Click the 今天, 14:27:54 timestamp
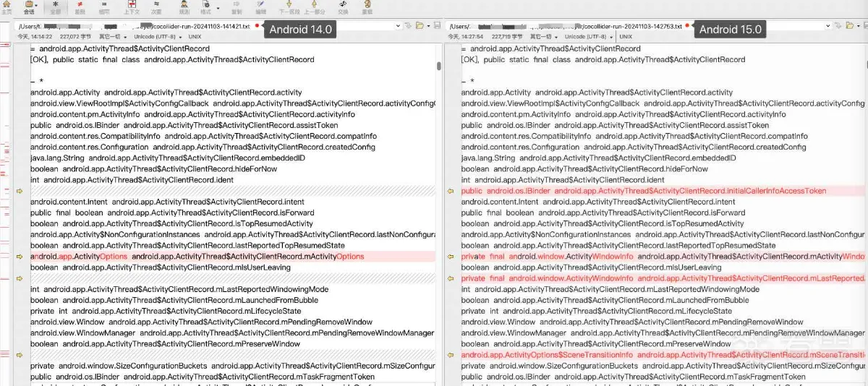This screenshot has height=386, width=868. coord(467,36)
